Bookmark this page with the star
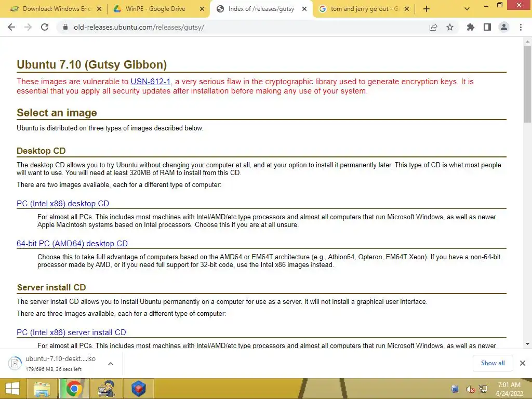Image resolution: width=532 pixels, height=399 pixels. point(450,27)
